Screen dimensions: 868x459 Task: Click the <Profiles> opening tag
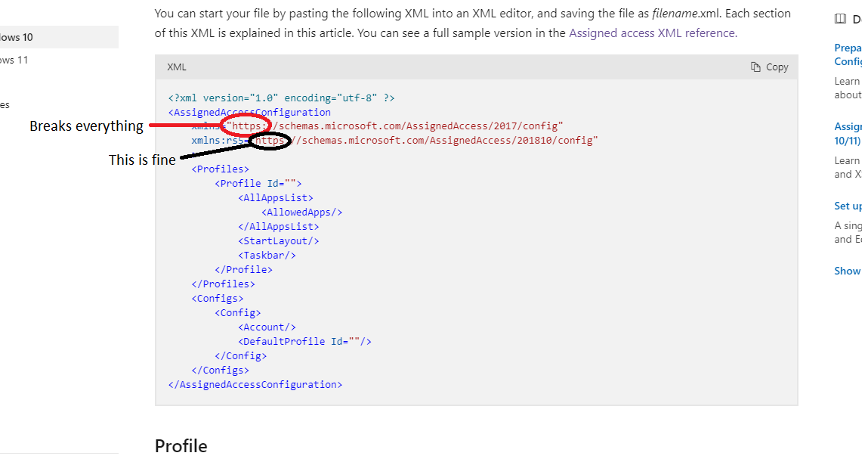click(x=221, y=169)
